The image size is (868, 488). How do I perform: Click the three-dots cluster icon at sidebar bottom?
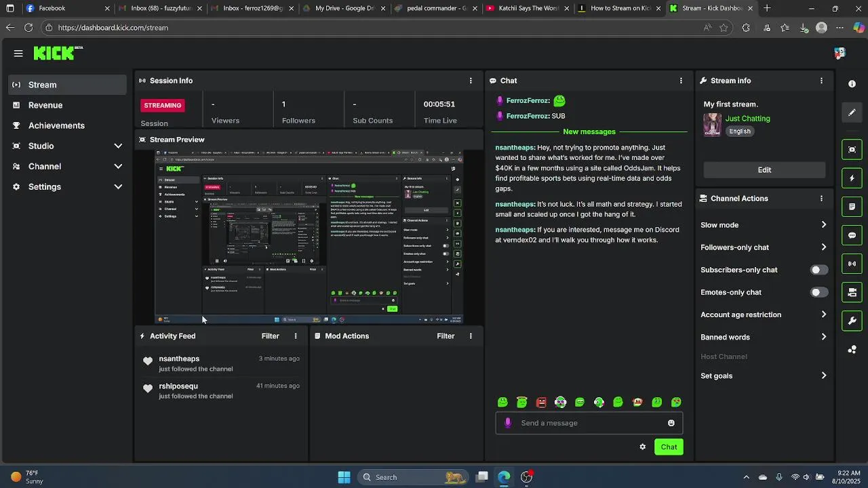click(x=852, y=350)
